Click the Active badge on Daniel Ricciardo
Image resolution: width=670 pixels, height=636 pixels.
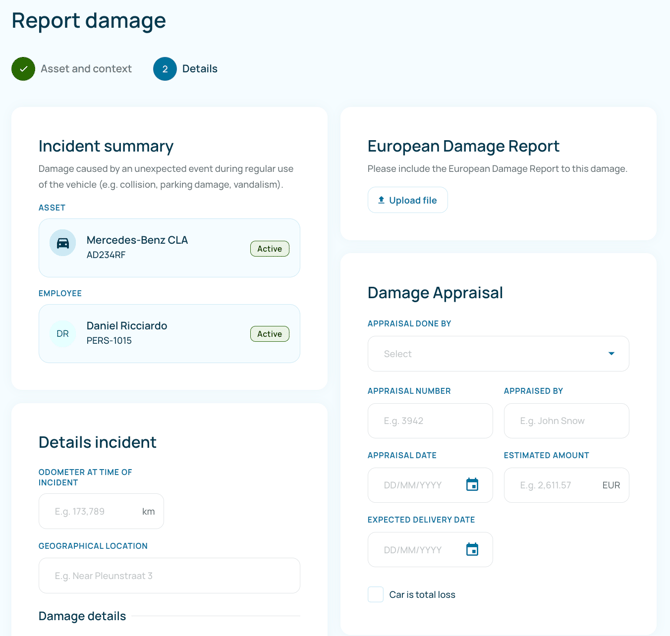coord(270,334)
